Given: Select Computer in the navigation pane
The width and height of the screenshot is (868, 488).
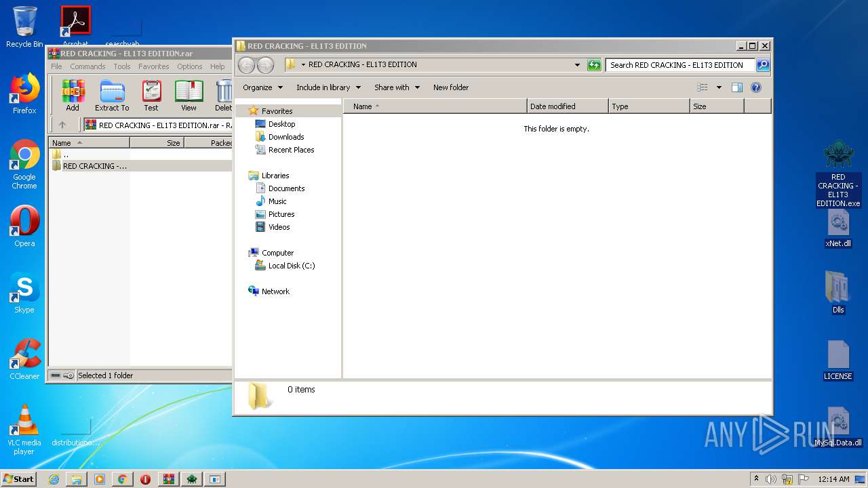Looking at the screenshot, I should pyautogui.click(x=277, y=252).
